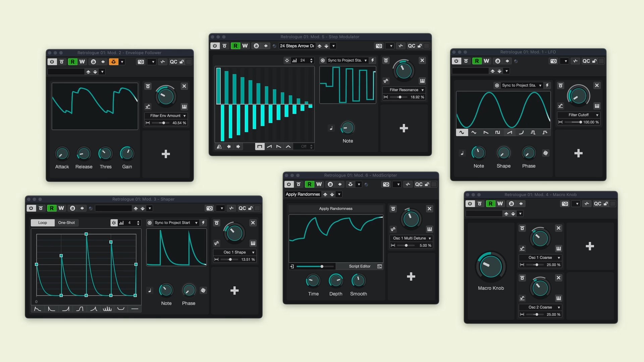The image size is (644, 362).
Task: Choose the multi-spike preset shape in Shaper
Action: 107,309
